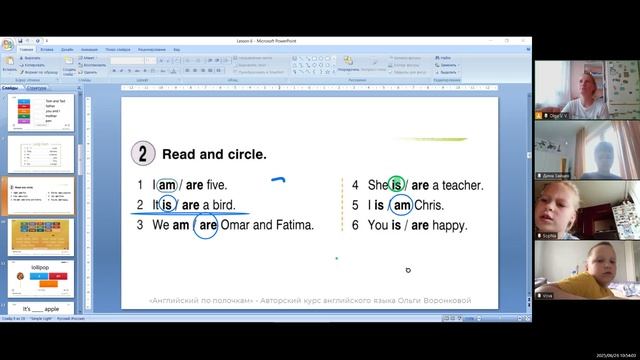Toggle text shadow formatting
Image resolution: width=640 pixels, height=360 pixels.
click(145, 71)
